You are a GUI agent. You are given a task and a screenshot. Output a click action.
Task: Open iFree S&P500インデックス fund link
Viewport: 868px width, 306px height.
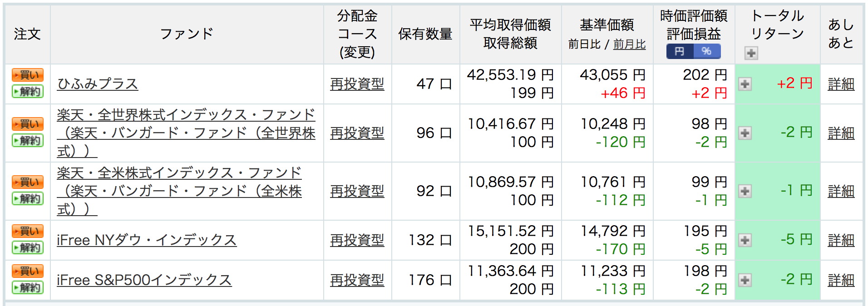coord(144,280)
